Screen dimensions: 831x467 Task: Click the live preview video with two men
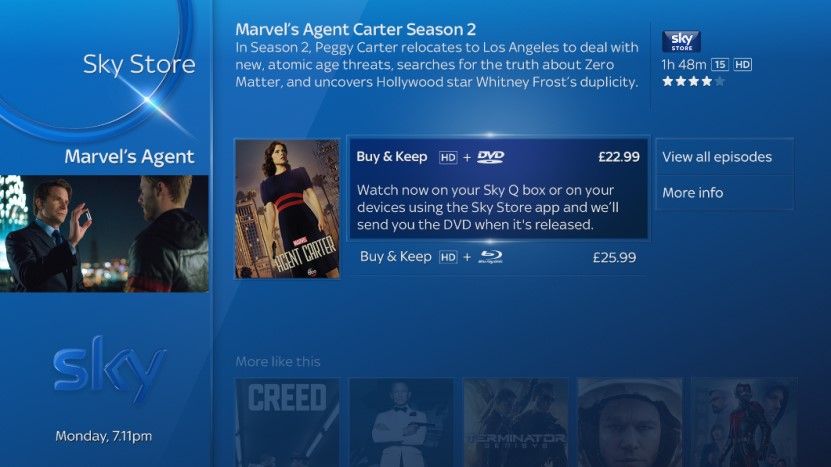point(104,234)
